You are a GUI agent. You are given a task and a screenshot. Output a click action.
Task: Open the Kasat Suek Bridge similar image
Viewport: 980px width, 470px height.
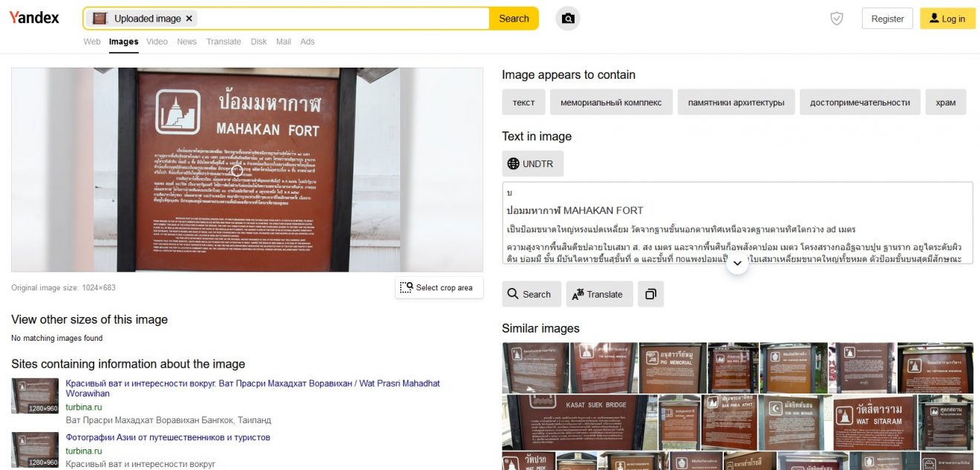pos(575,422)
